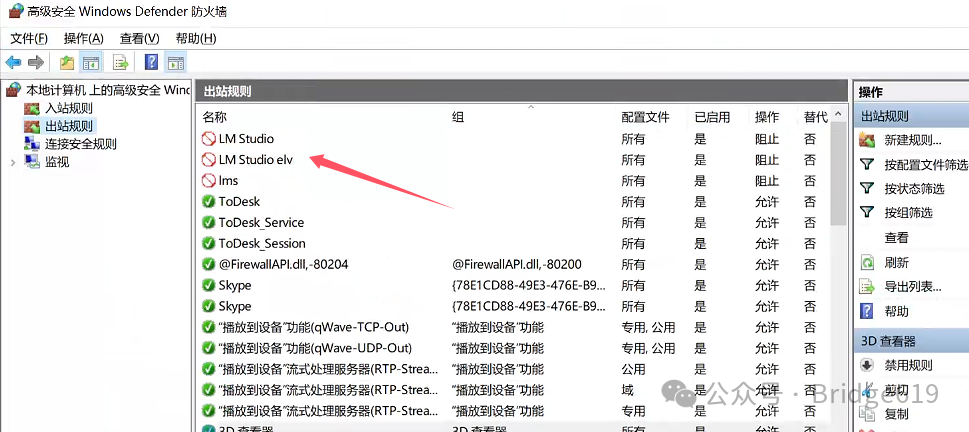Viewport: 969px width, 432px height.
Task: Select the first Skype rule row
Action: [x=514, y=286]
